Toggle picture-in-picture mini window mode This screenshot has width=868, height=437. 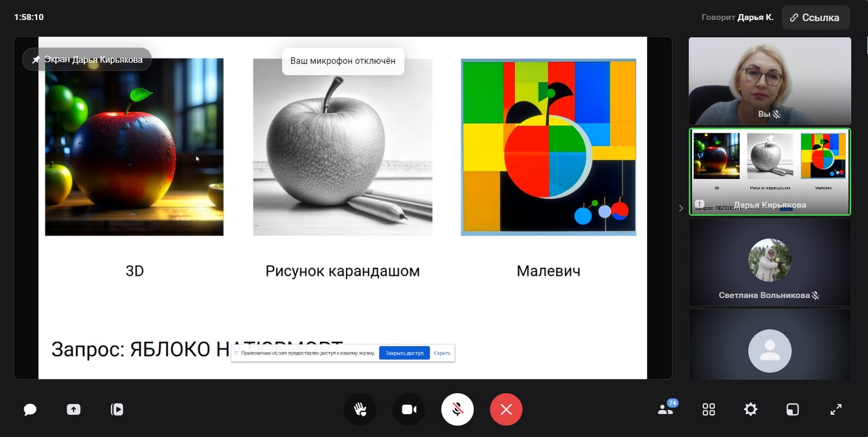point(793,409)
